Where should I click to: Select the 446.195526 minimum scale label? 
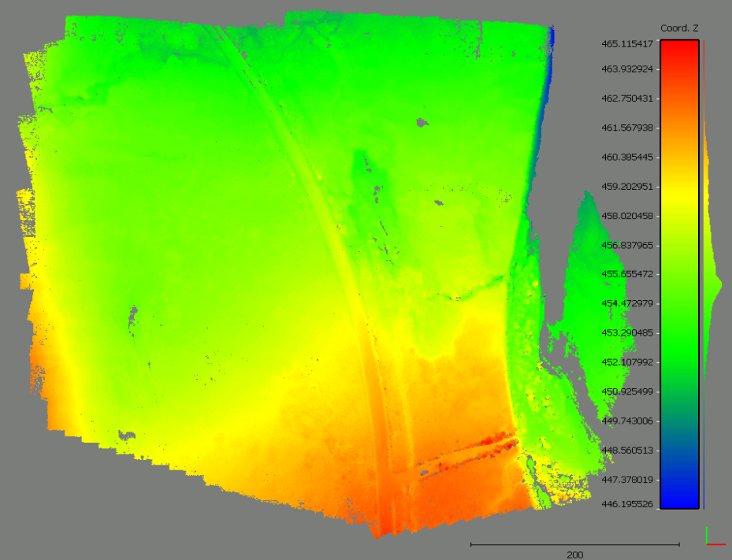click(x=622, y=504)
